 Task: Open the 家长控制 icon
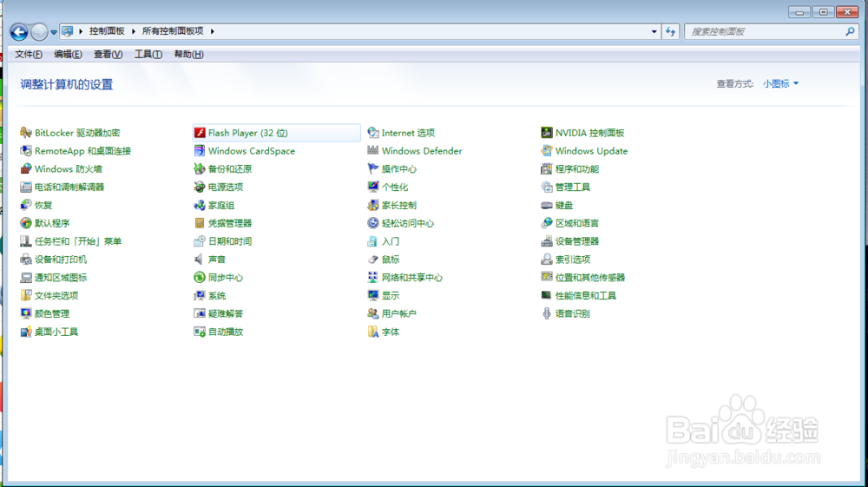pos(373,206)
